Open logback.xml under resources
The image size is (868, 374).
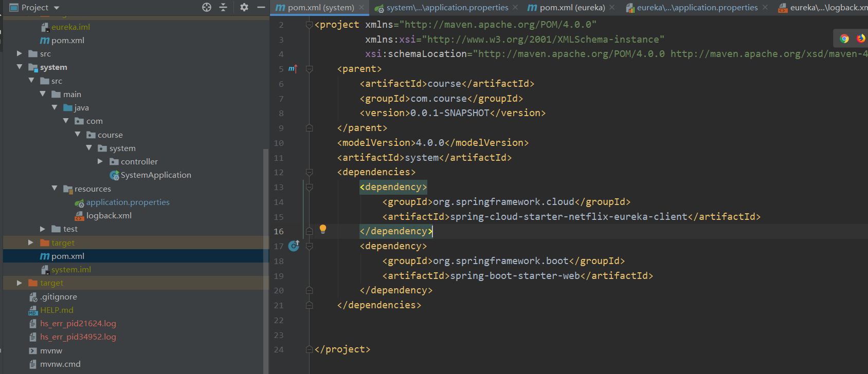(109, 216)
